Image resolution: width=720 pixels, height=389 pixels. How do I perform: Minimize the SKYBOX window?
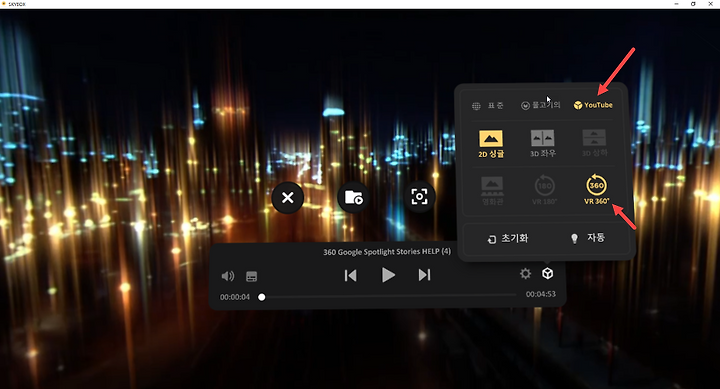click(676, 4)
